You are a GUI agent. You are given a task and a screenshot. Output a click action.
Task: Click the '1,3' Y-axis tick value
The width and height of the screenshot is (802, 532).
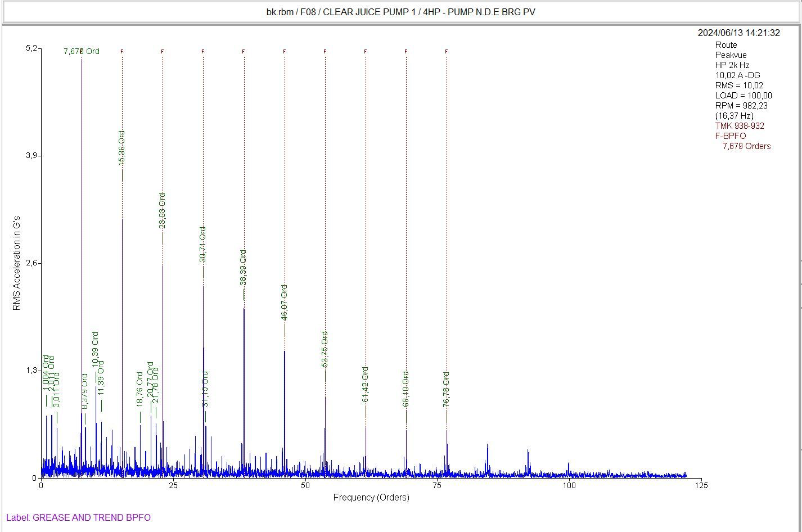point(31,371)
